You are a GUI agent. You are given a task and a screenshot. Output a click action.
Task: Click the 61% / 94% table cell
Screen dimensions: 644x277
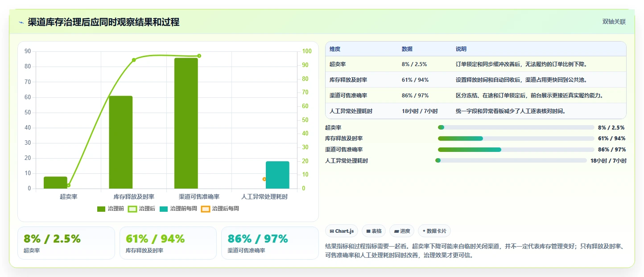pos(415,80)
